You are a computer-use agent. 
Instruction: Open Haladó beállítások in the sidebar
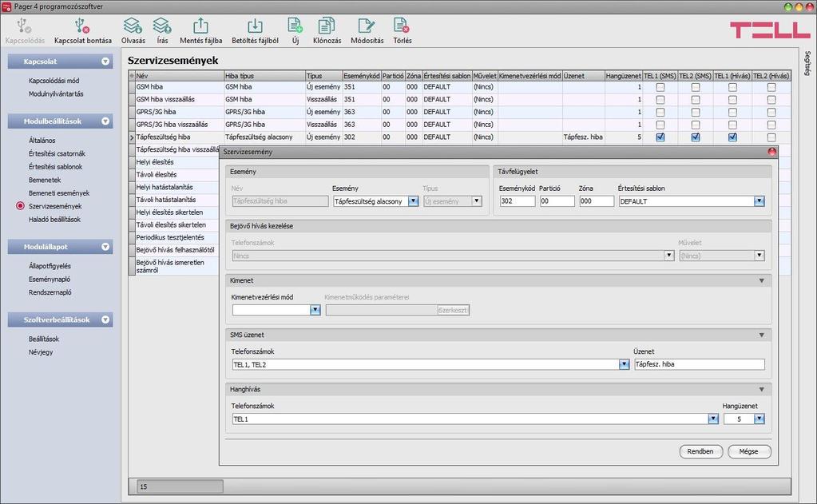pos(54,220)
